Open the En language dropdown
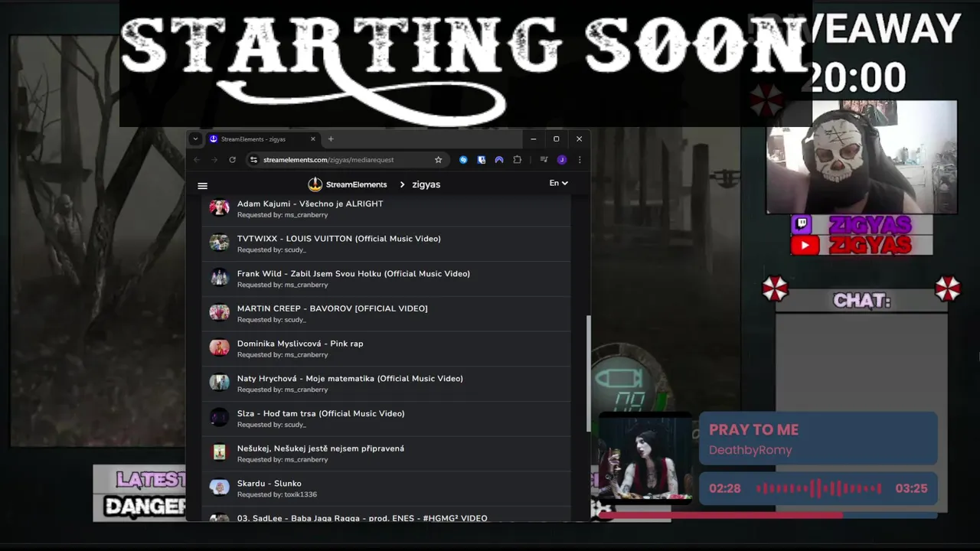The image size is (980, 551). [558, 183]
